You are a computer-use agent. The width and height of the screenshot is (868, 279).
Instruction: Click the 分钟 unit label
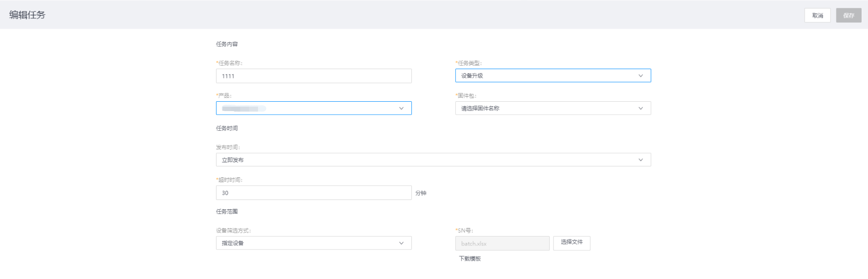pyautogui.click(x=421, y=194)
